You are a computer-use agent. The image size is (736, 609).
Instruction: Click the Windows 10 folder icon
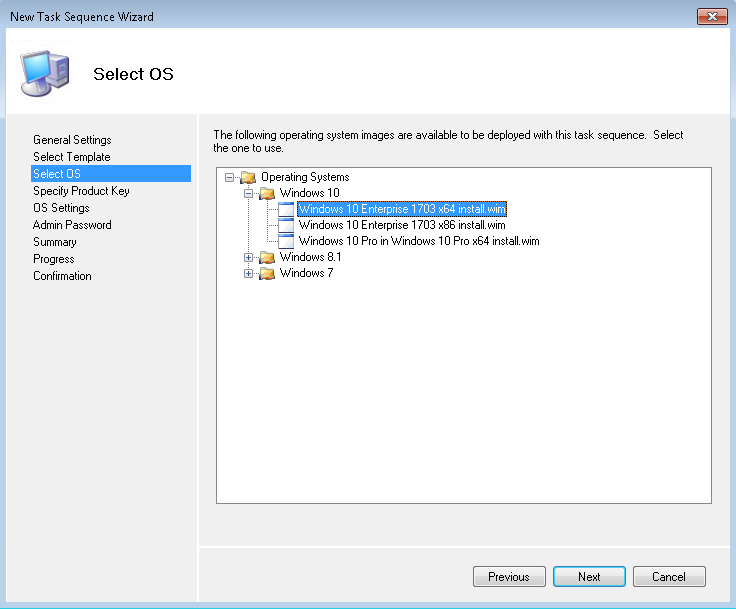click(267, 193)
